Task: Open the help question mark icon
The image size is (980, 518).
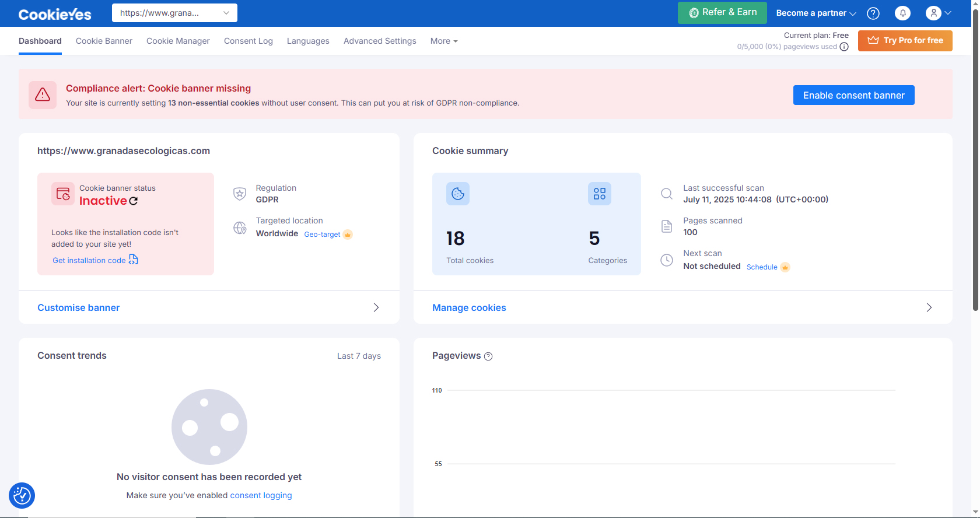Action: (873, 13)
